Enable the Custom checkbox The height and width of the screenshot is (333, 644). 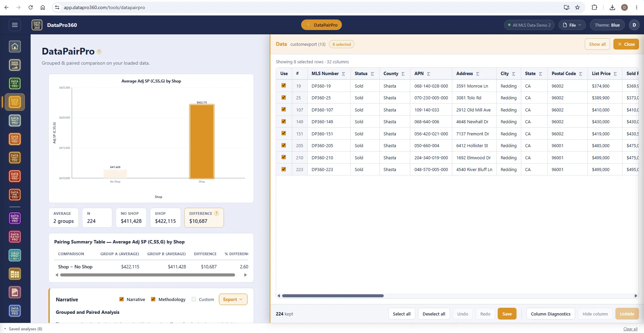tap(194, 299)
